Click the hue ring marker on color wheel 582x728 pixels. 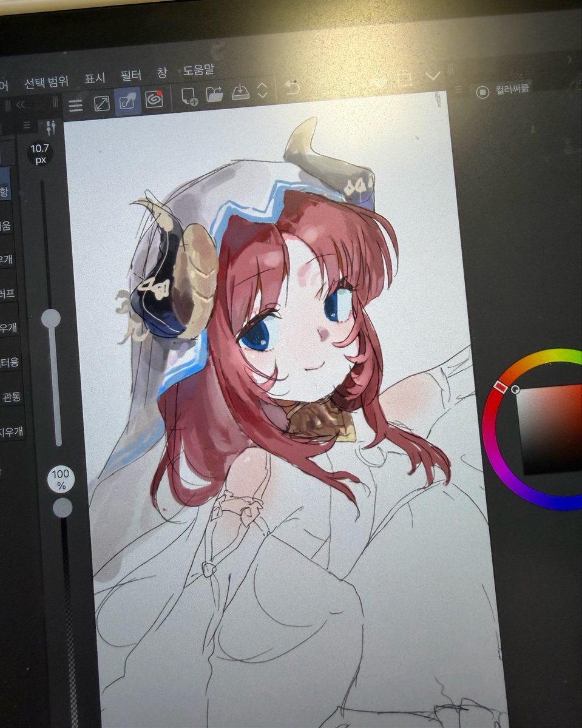click(x=501, y=386)
